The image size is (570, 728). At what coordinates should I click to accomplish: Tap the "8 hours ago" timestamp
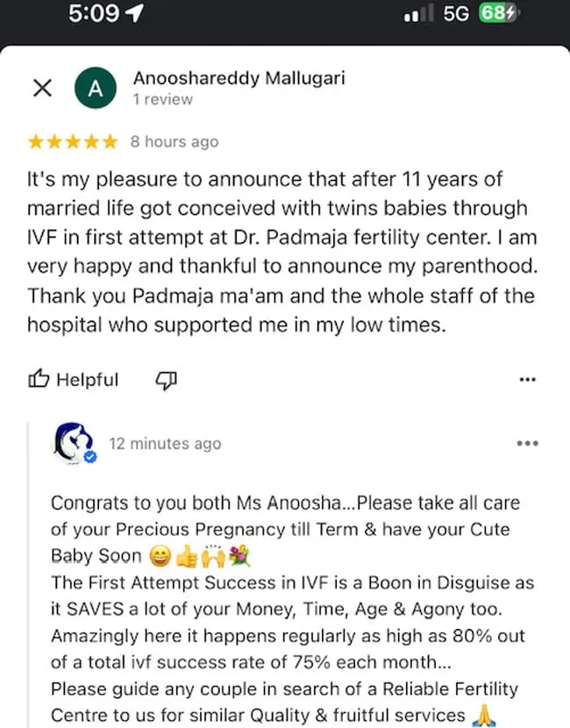(175, 141)
